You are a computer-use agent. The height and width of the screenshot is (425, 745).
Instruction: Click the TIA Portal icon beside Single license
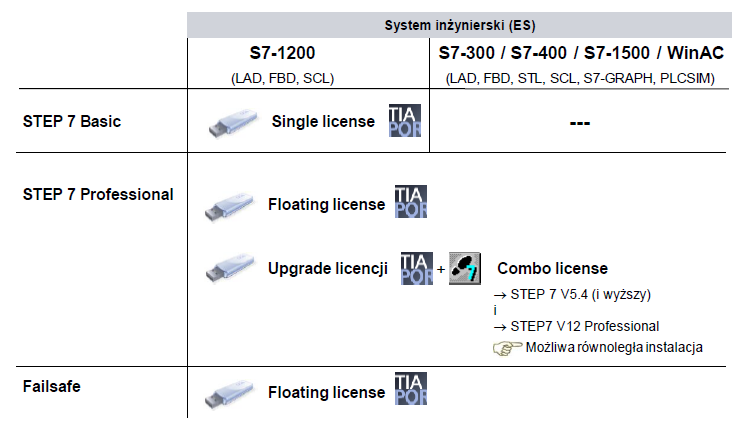pyautogui.click(x=404, y=120)
